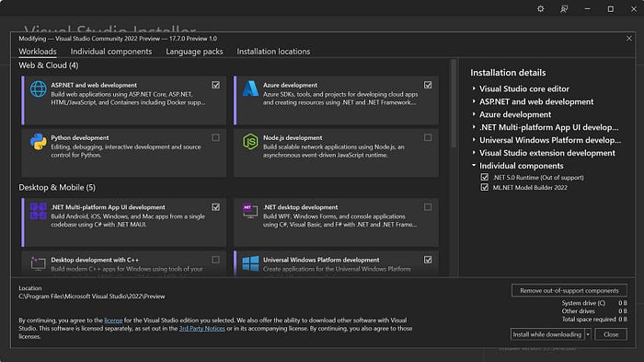Click Remove out-of-support components button

point(569,290)
